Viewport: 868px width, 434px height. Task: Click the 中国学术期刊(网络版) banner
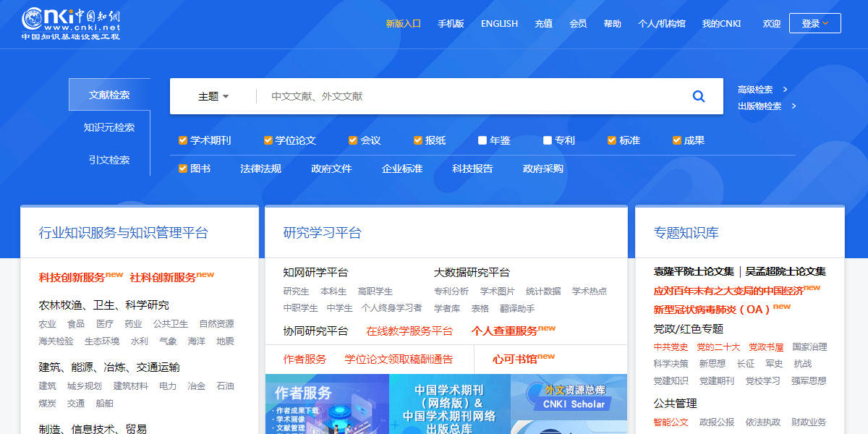[x=449, y=404]
